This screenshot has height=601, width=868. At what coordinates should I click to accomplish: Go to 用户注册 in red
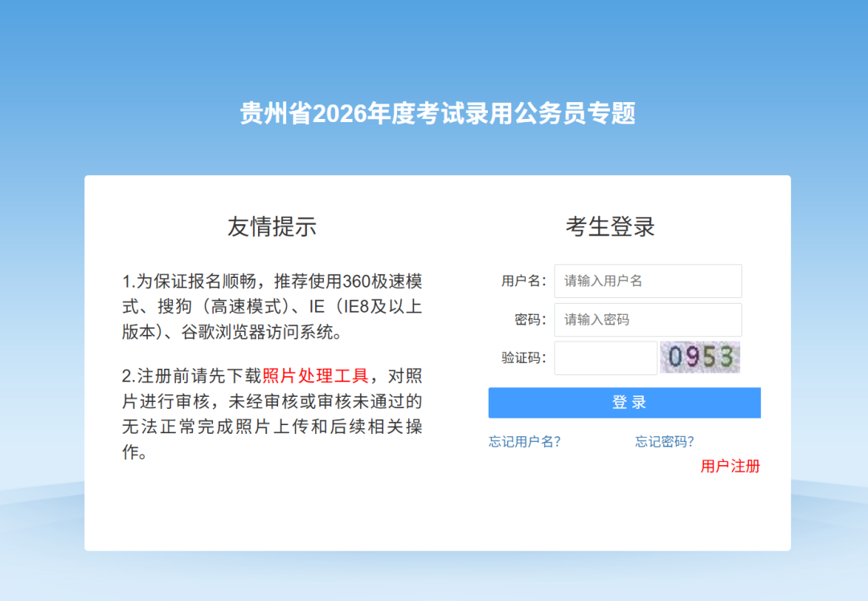point(730,466)
